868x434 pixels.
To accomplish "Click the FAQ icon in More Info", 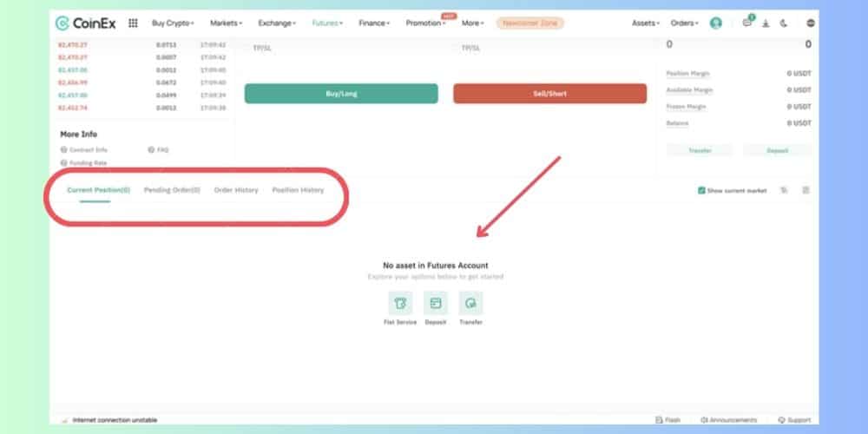I will (151, 150).
